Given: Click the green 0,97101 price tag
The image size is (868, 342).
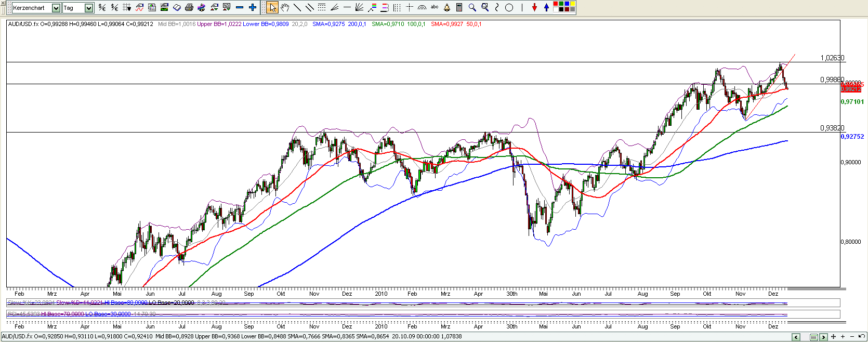Looking at the screenshot, I should [x=852, y=102].
